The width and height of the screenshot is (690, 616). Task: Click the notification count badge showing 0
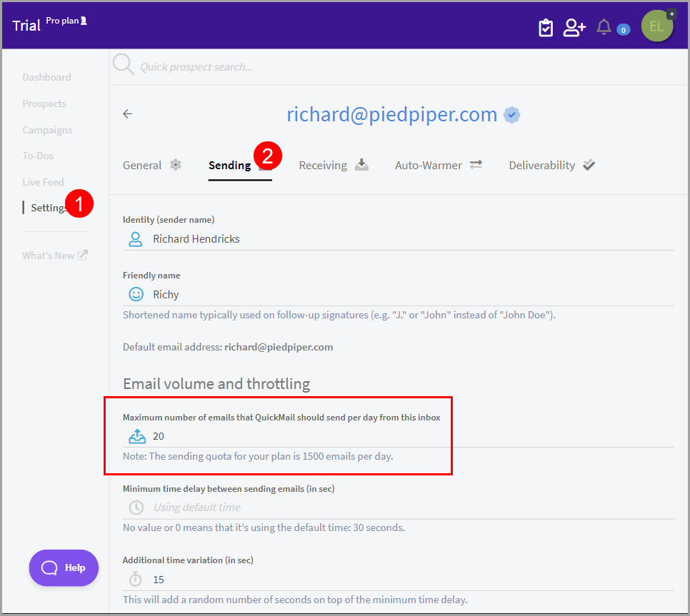[623, 30]
